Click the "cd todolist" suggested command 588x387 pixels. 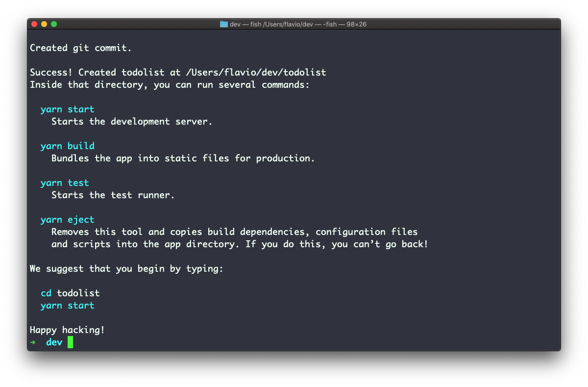click(x=70, y=293)
